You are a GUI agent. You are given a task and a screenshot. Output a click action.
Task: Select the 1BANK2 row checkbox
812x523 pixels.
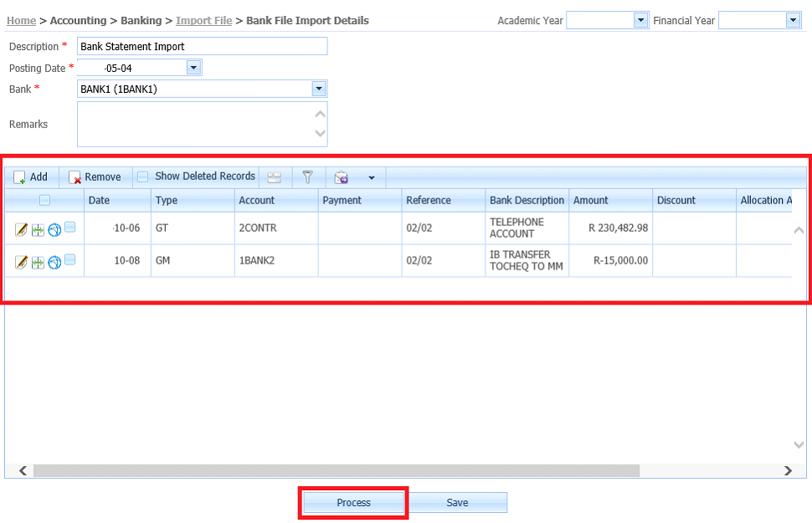(70, 259)
